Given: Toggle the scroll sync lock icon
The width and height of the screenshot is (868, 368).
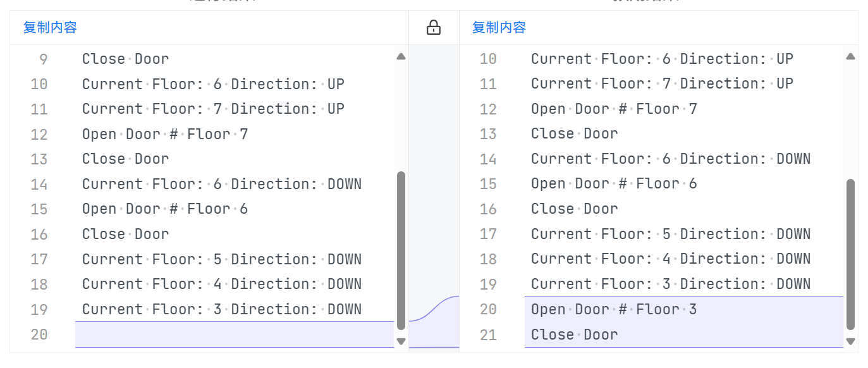Looking at the screenshot, I should [x=433, y=27].
